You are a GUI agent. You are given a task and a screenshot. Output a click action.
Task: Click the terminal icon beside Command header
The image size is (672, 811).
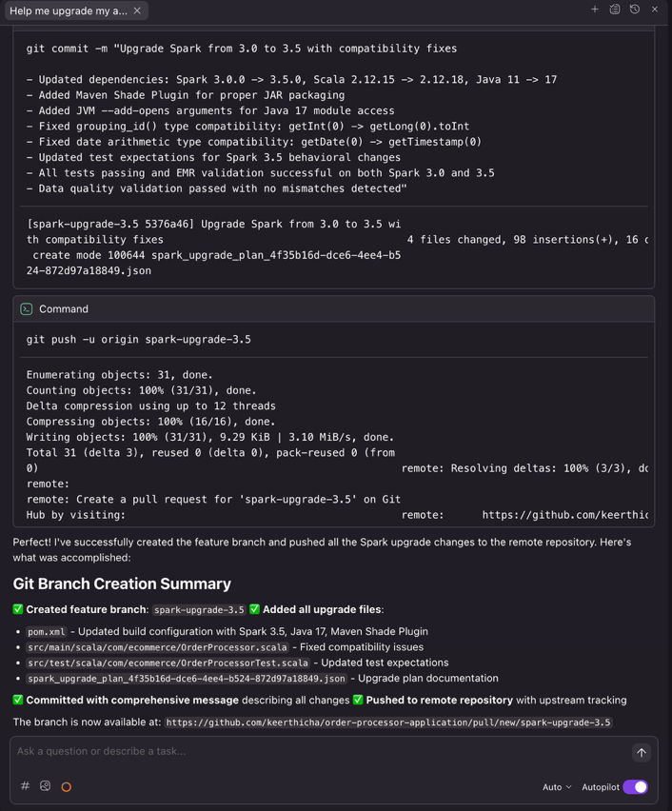click(x=27, y=309)
